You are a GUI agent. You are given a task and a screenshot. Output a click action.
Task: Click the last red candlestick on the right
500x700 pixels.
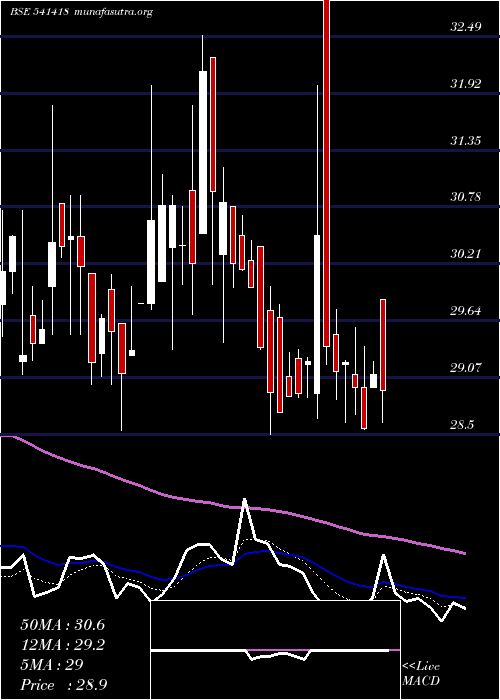pyautogui.click(x=383, y=345)
